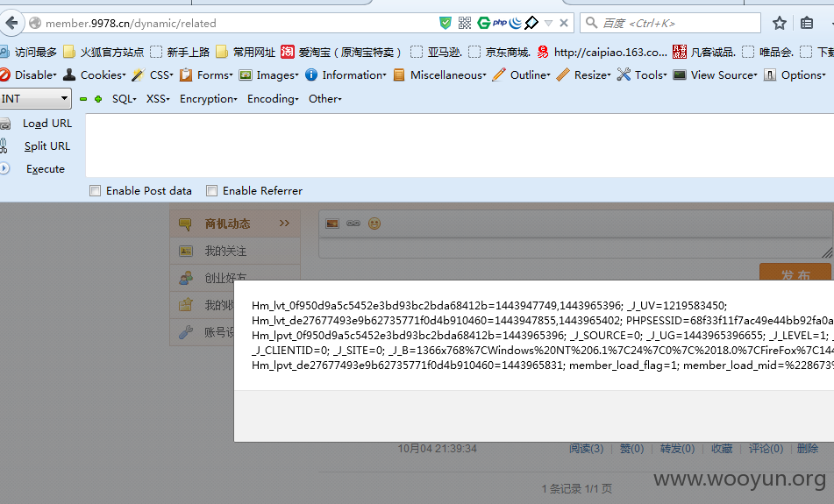The width and height of the screenshot is (834, 504).
Task: Click the green G extension icon
Action: pyautogui.click(x=483, y=23)
